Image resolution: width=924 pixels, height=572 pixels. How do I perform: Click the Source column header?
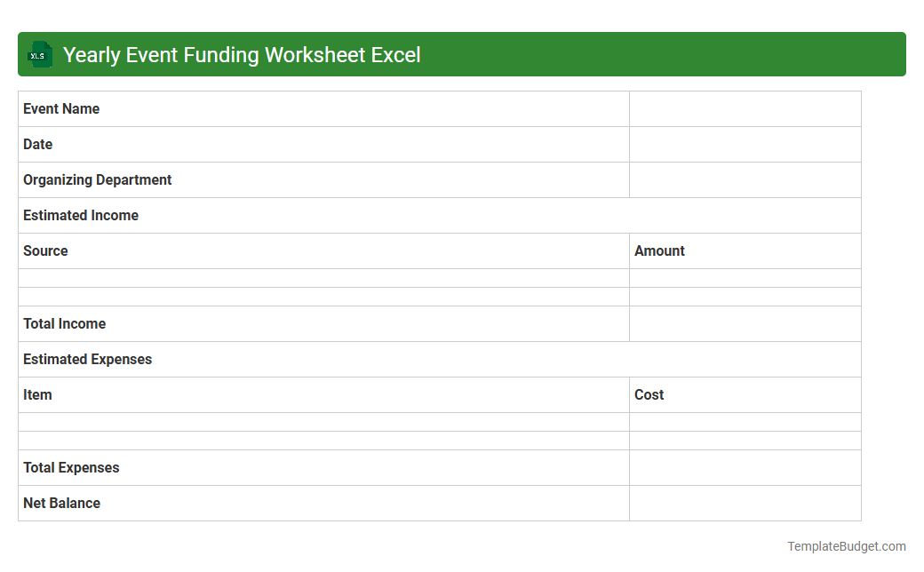pos(45,250)
